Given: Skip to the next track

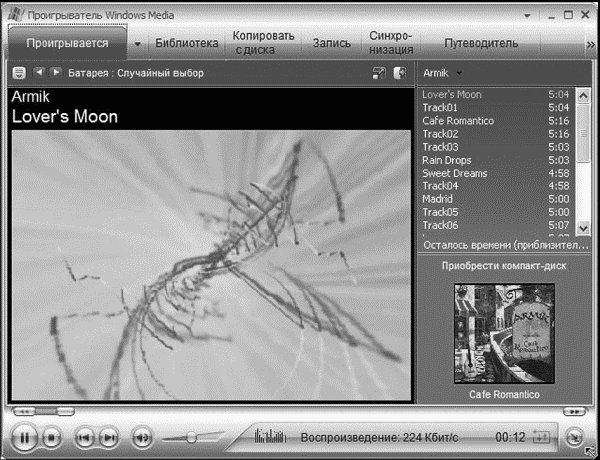Looking at the screenshot, I should click(109, 437).
